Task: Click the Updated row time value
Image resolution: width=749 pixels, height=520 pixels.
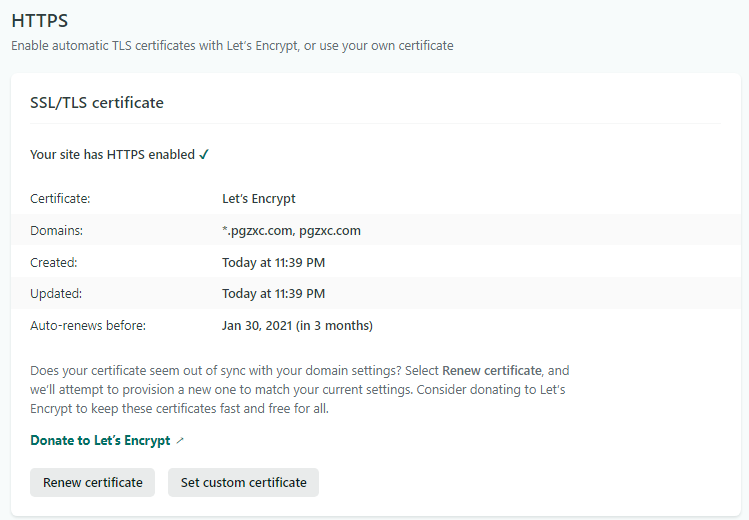Action: click(x=273, y=294)
